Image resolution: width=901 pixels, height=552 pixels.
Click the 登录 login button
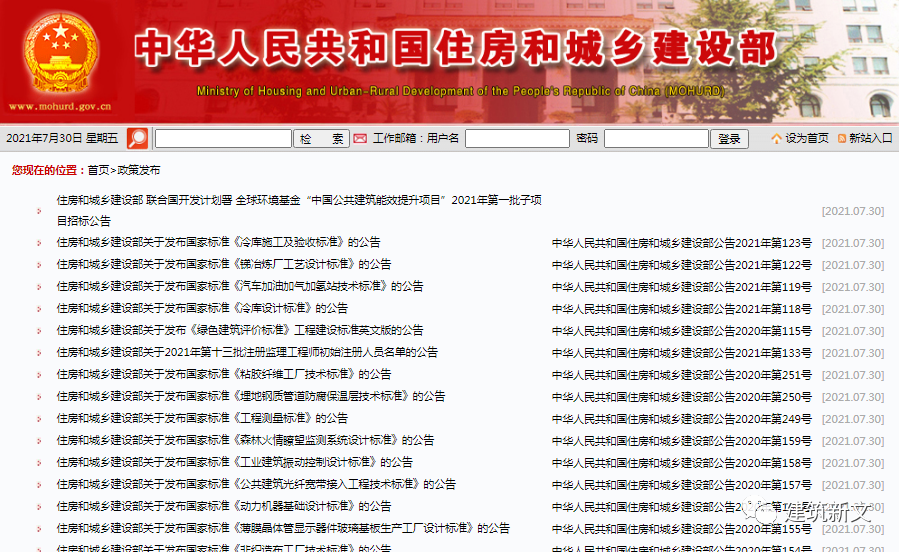coord(729,138)
